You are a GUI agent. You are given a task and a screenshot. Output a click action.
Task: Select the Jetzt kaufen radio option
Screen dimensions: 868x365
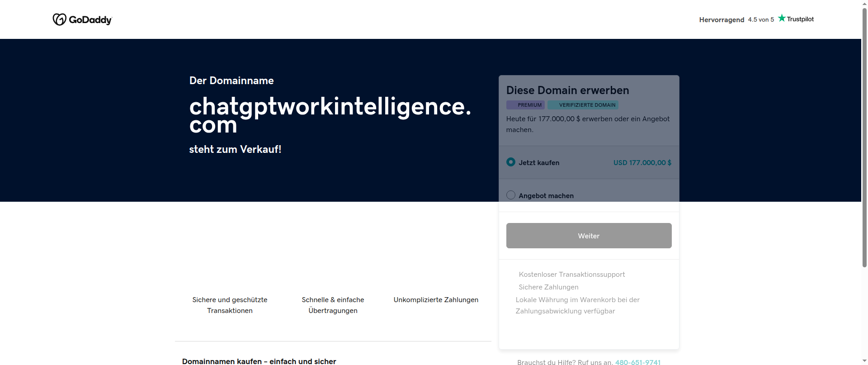pos(511,162)
